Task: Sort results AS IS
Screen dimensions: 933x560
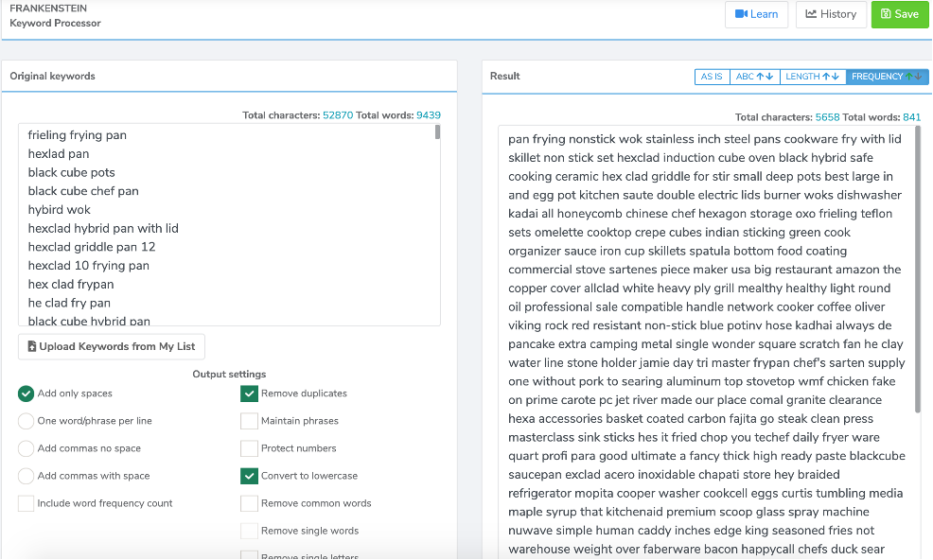Action: [x=712, y=77]
